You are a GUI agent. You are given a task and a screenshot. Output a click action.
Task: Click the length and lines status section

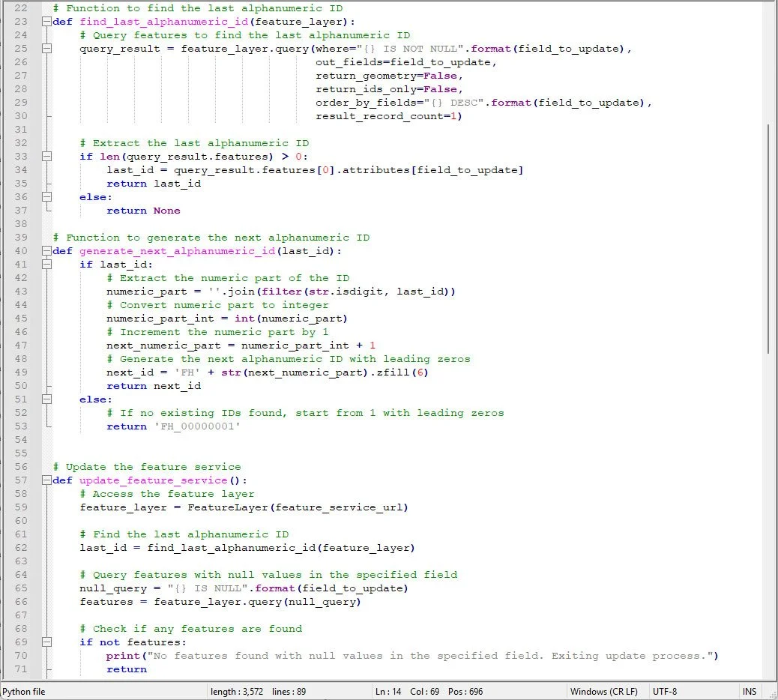[255, 691]
